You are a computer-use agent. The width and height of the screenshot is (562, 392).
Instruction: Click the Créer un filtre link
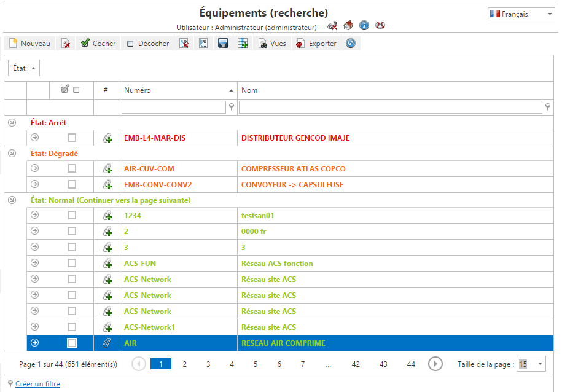(37, 384)
